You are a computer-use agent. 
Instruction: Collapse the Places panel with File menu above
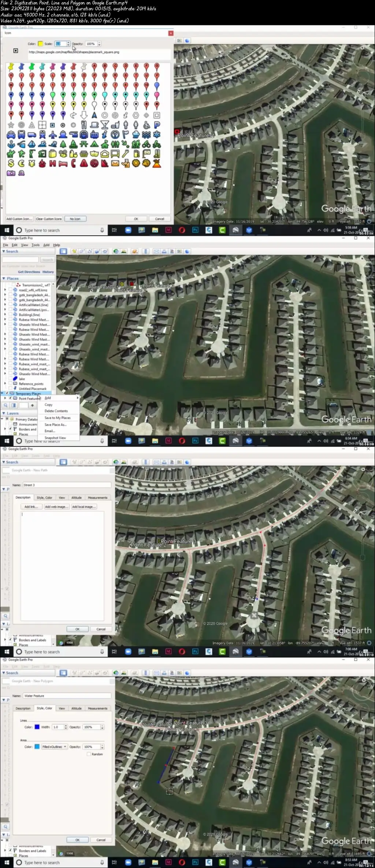coord(4,279)
